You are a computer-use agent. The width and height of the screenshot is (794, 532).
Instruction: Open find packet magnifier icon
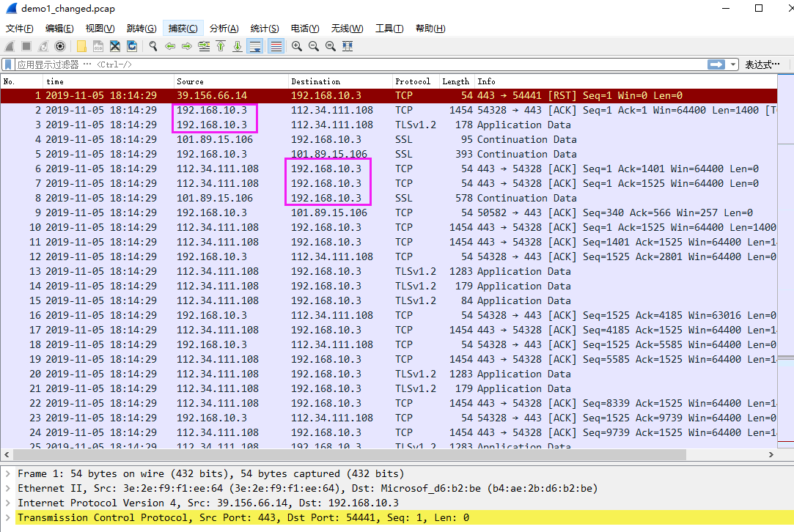[153, 47]
